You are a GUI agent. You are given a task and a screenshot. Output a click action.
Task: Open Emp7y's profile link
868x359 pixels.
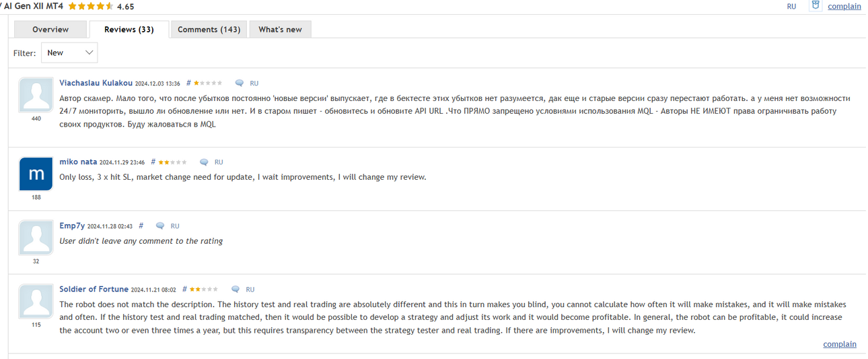click(72, 226)
